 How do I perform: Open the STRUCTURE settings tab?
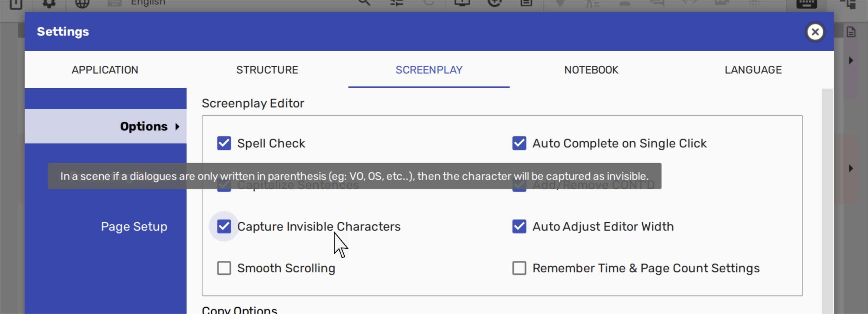point(267,70)
